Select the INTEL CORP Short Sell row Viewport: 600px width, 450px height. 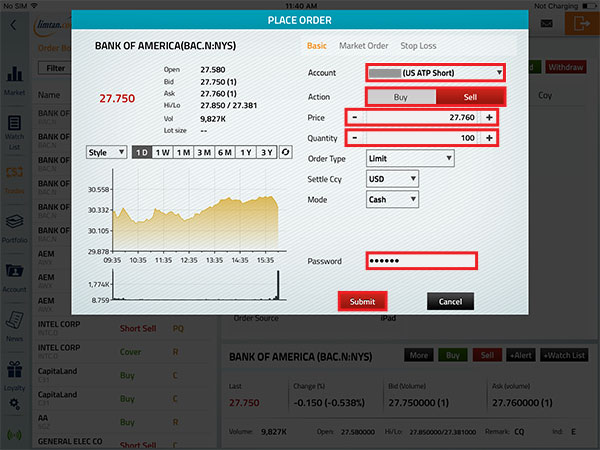tap(126, 328)
